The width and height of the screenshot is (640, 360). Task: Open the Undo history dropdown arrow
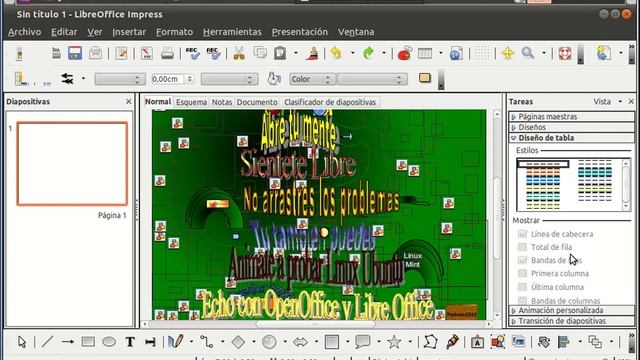(352, 53)
